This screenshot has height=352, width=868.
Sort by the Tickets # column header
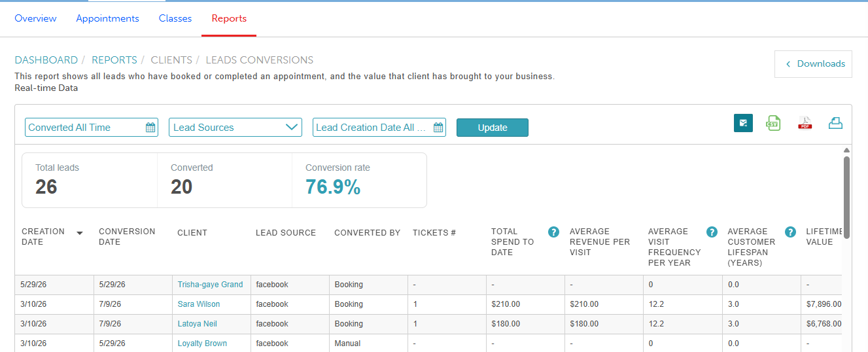click(434, 233)
